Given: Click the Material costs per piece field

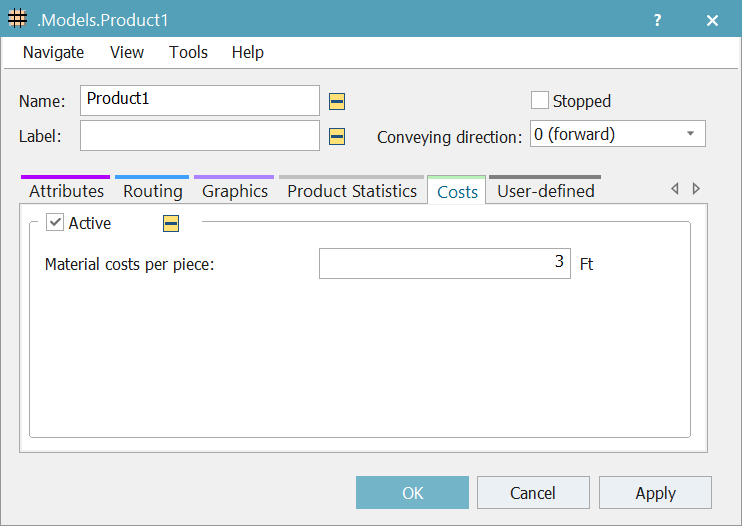Looking at the screenshot, I should point(444,264).
